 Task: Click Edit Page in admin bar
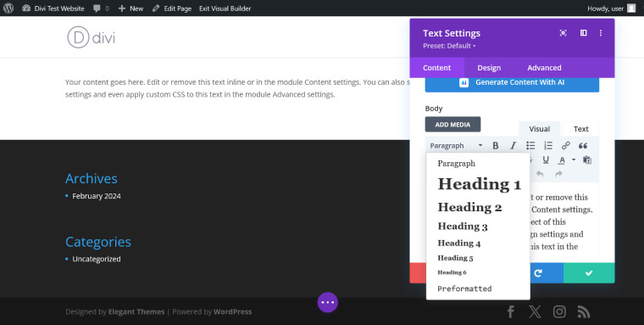point(172,8)
